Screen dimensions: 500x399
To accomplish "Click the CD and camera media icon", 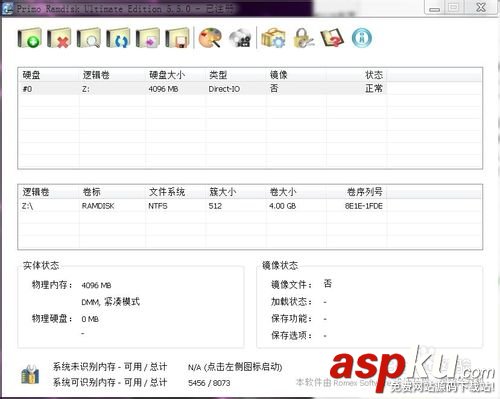I will tap(240, 38).
